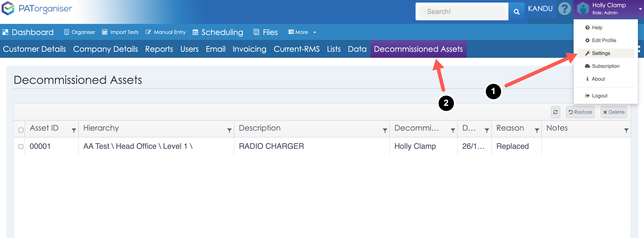The image size is (644, 238).
Task: Expand the More dropdown in navigation
Action: coord(302,32)
